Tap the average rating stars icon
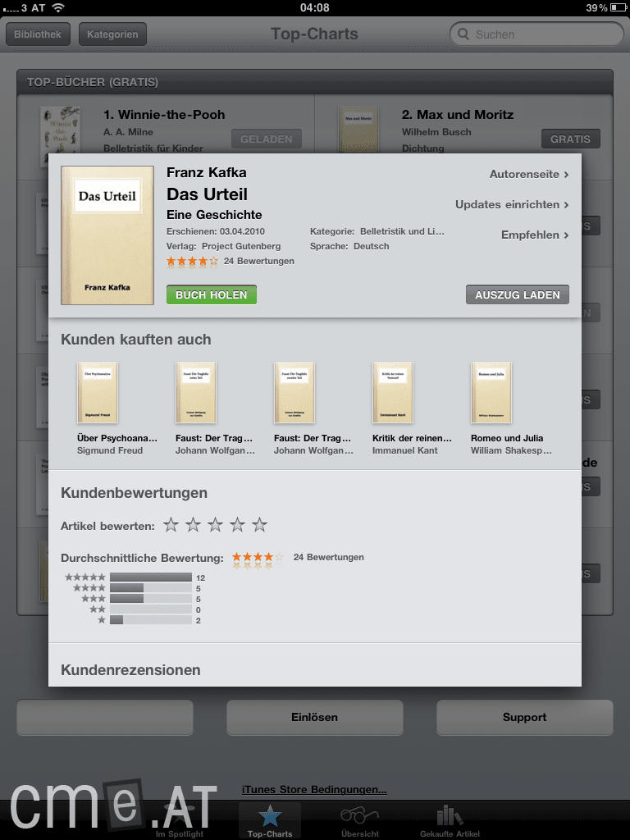 pos(258,558)
